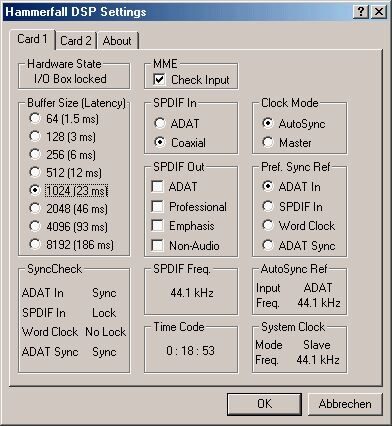Check the Emphasis option

[183, 226]
